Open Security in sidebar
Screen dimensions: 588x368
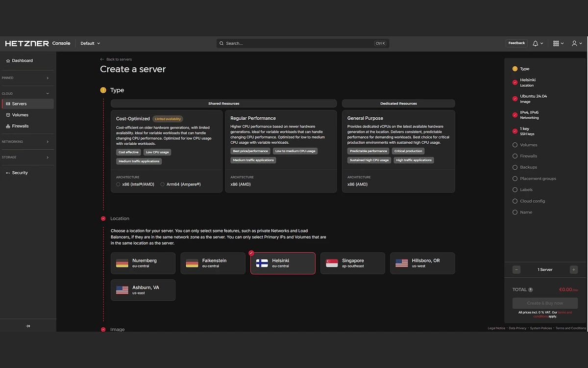[x=28, y=173]
